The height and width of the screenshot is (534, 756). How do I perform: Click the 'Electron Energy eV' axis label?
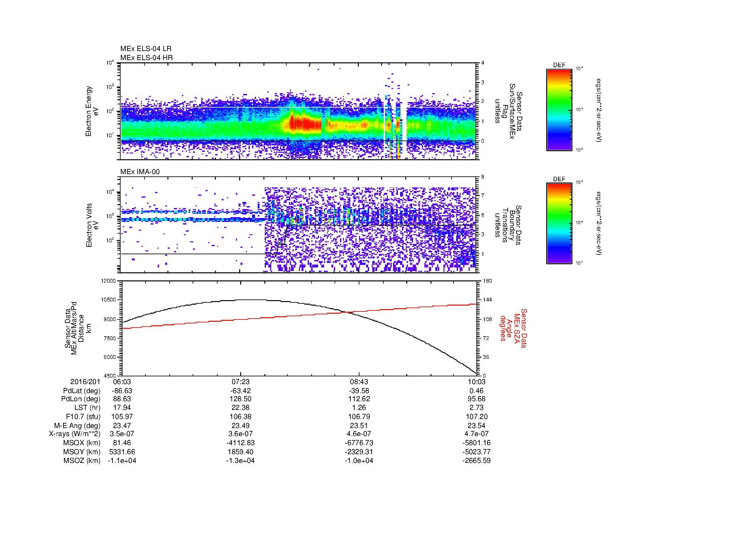(92, 111)
